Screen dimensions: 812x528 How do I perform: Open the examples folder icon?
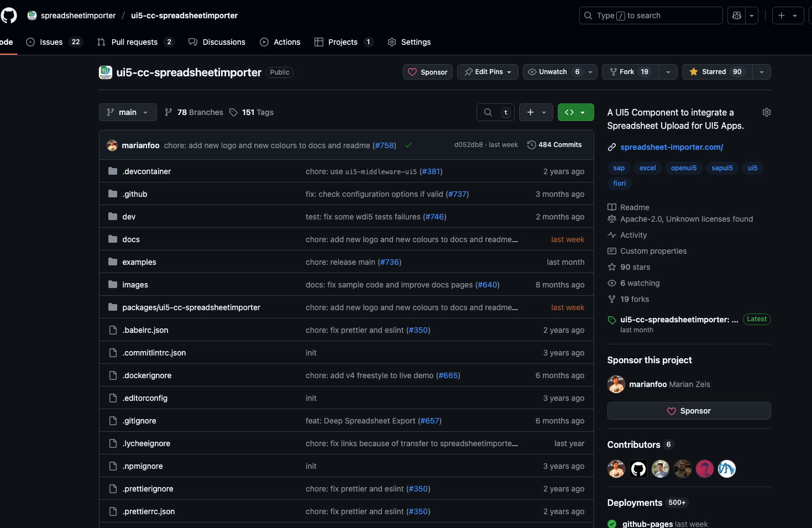pos(113,262)
